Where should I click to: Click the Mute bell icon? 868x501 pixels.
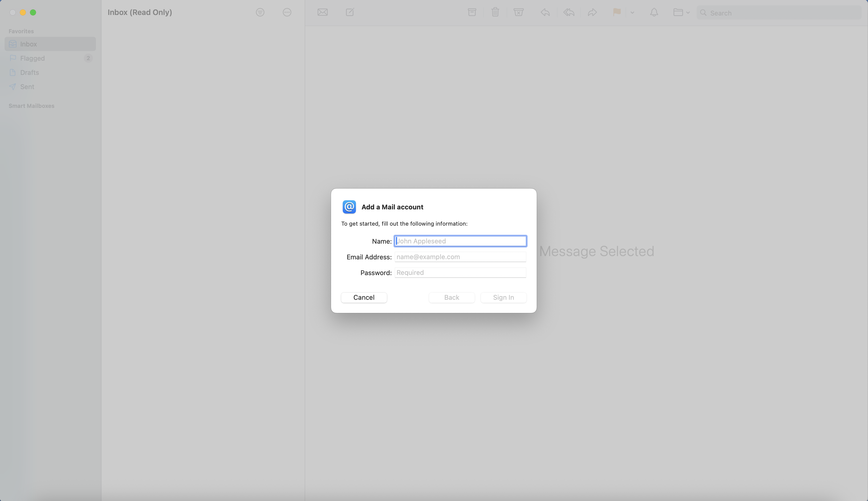point(654,12)
